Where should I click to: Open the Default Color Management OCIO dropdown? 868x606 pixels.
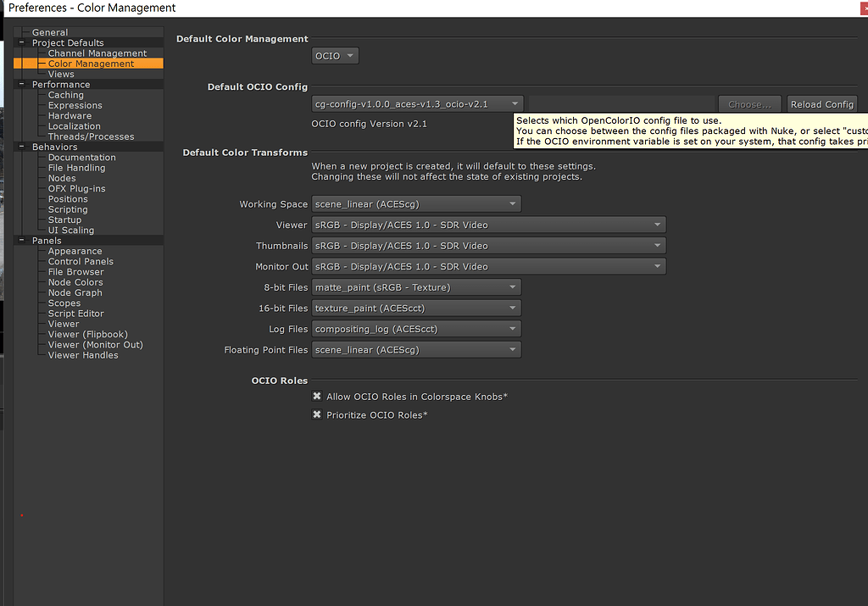pos(334,54)
